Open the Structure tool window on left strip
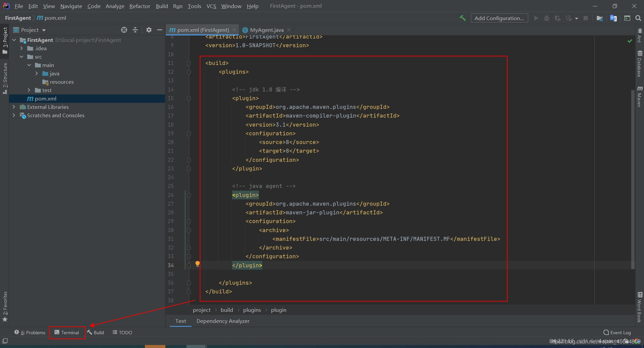 (x=5, y=78)
